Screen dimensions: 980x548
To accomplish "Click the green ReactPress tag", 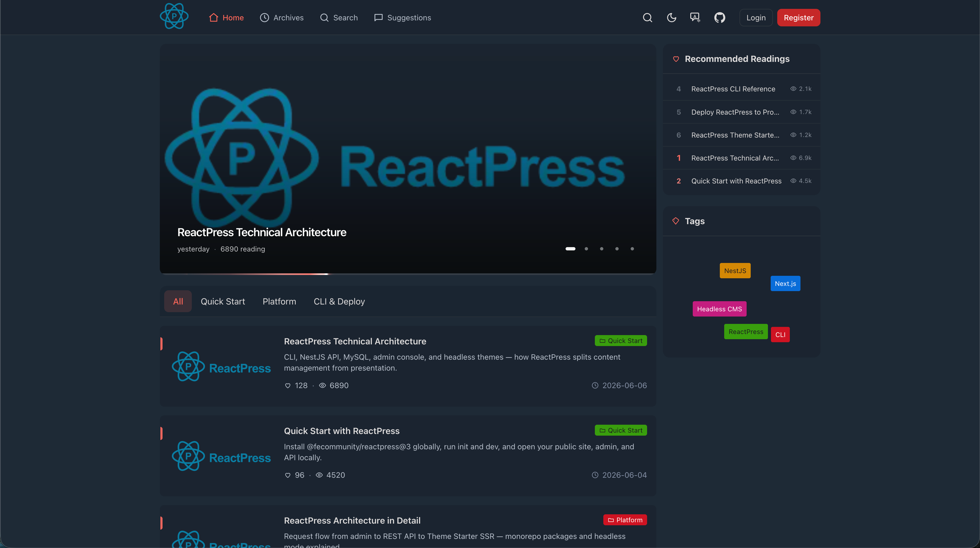I will point(746,332).
